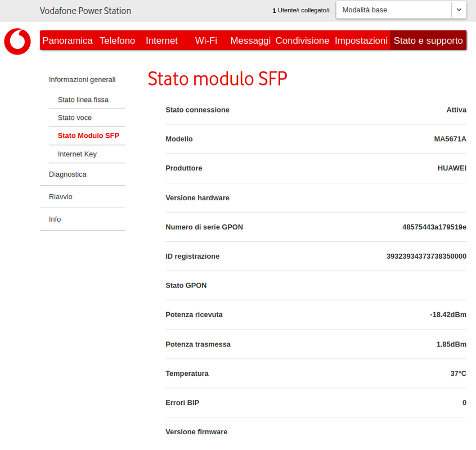Screen dimensions: 476x450
Task: Click the Stato connessione label
Action: click(x=197, y=110)
